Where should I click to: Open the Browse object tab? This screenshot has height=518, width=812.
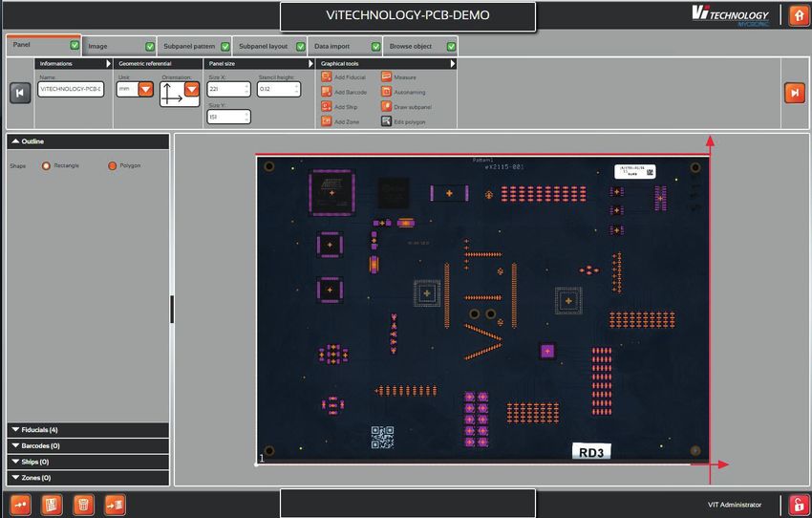click(420, 46)
